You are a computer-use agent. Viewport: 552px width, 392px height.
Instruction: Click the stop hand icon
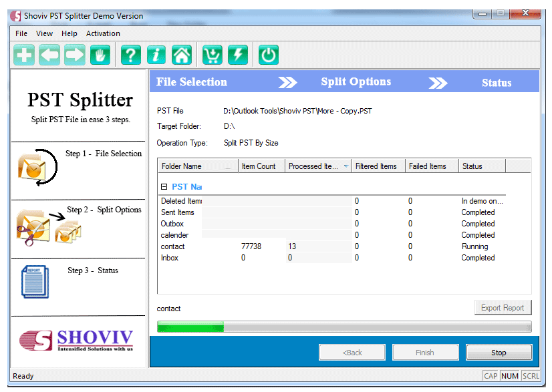point(100,55)
